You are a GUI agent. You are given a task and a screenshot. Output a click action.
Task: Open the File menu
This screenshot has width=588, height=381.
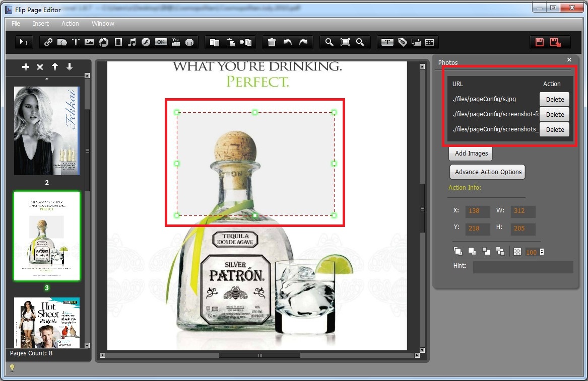tap(16, 24)
